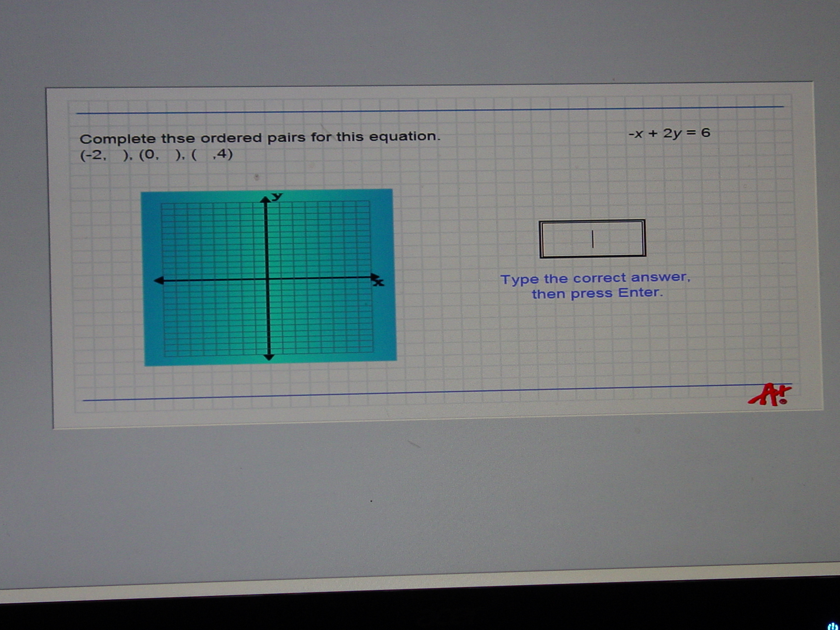This screenshot has width=840, height=630.
Task: Click the answer input text box
Action: [592, 239]
